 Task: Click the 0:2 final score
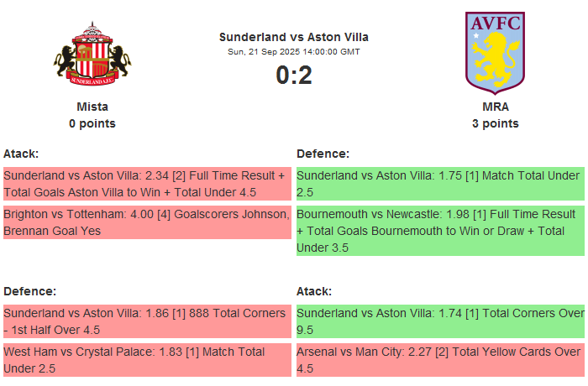(294, 76)
